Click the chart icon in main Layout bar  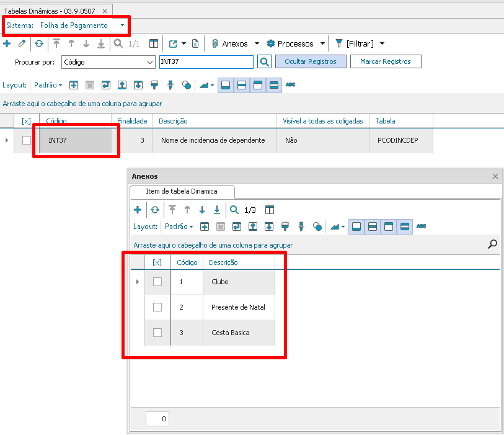point(204,85)
